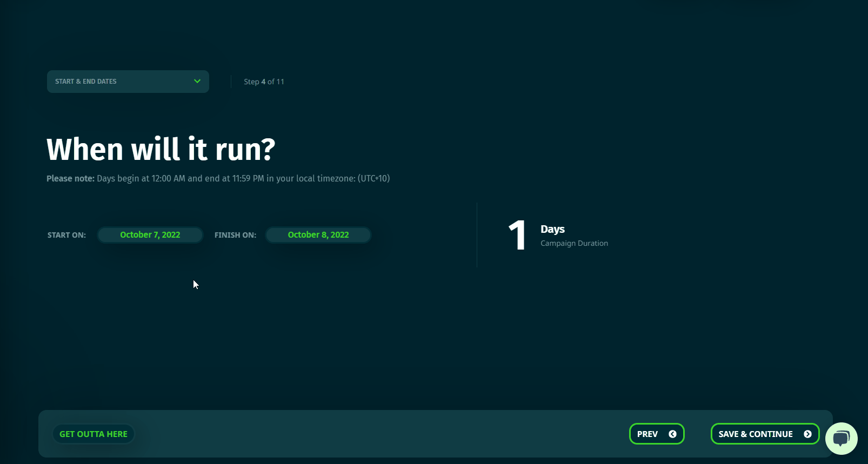Click the green chevron in the step selector

click(x=197, y=82)
